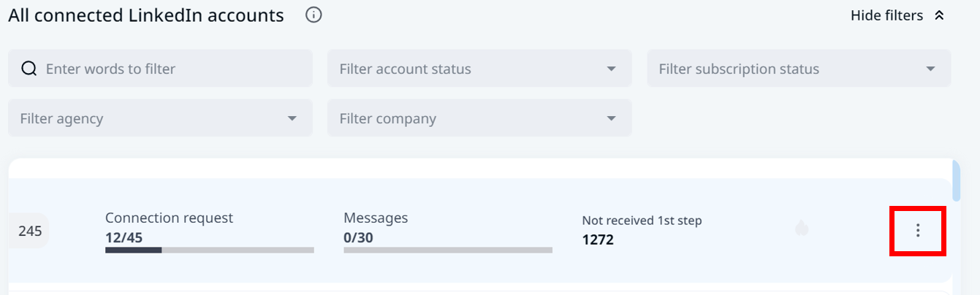
Task: Hide filters using the text link
Action: click(x=886, y=15)
